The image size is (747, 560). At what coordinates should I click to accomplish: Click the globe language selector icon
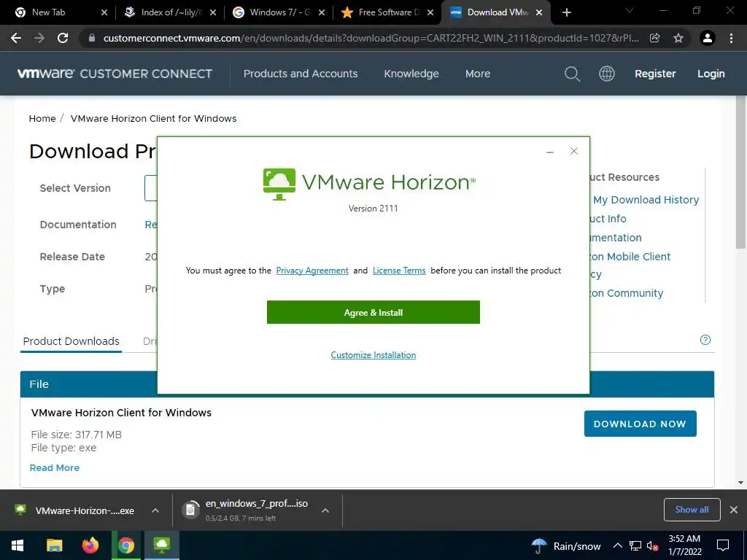[606, 74]
